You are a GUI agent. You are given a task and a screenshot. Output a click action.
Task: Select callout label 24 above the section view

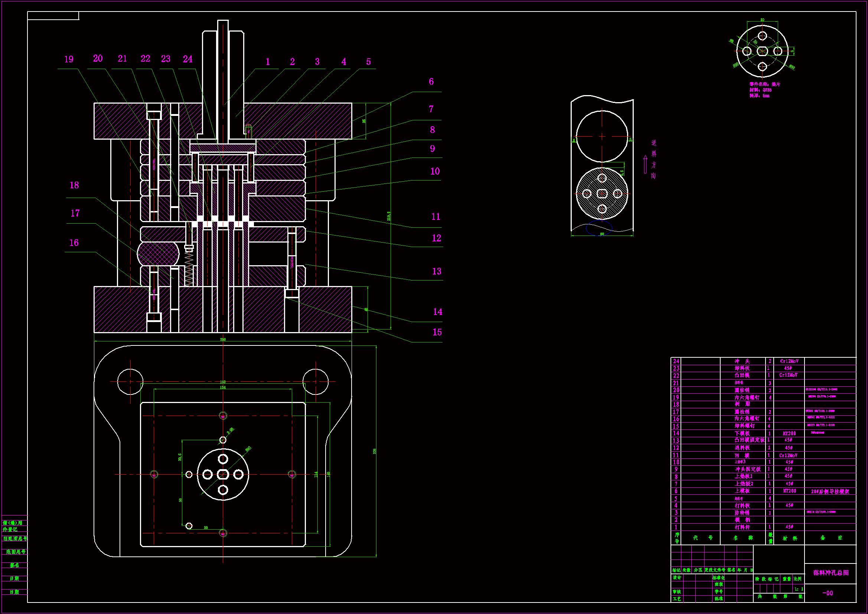pyautogui.click(x=187, y=59)
